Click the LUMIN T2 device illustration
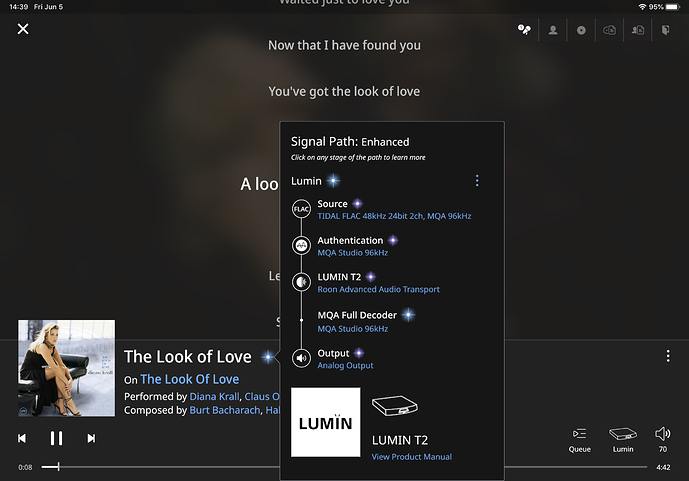689x481 pixels. (395, 405)
